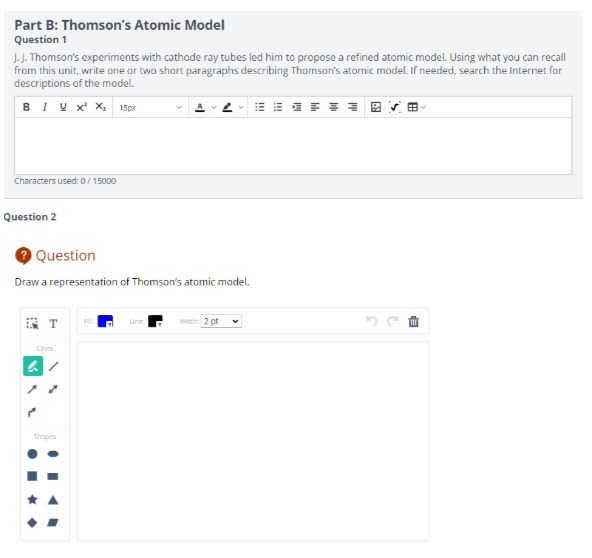Viewport: 592px width, 558px height.
Task: Select the square shape tool
Action: pos(32,476)
